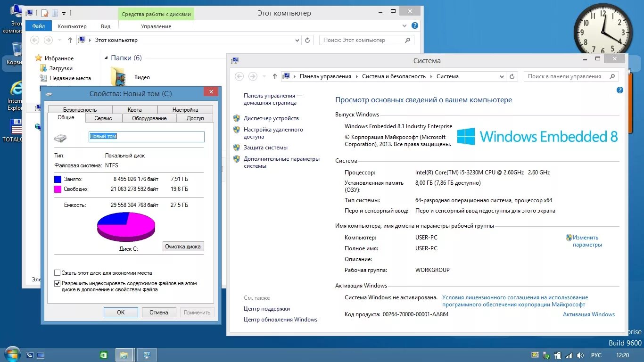This screenshot has width=644, height=362.
Task: Click the Total Commander floppy desktop icon
Action: tap(16, 127)
